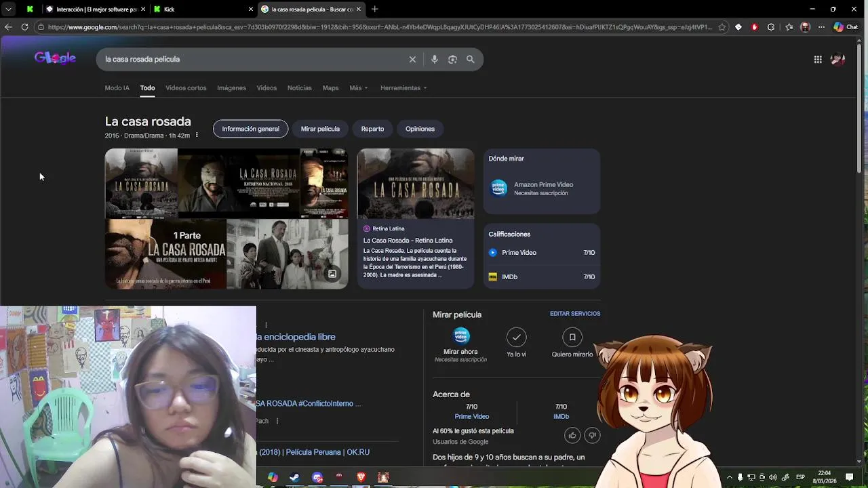Click the thumbs up like button
The height and width of the screenshot is (488, 868).
pos(572,435)
